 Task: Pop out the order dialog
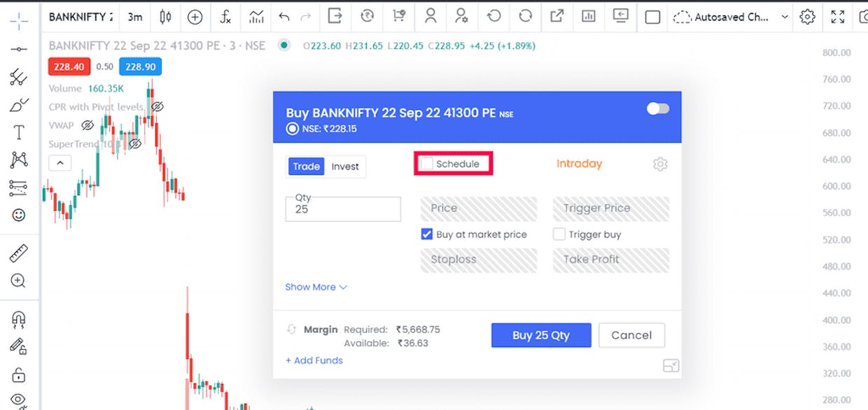point(671,365)
